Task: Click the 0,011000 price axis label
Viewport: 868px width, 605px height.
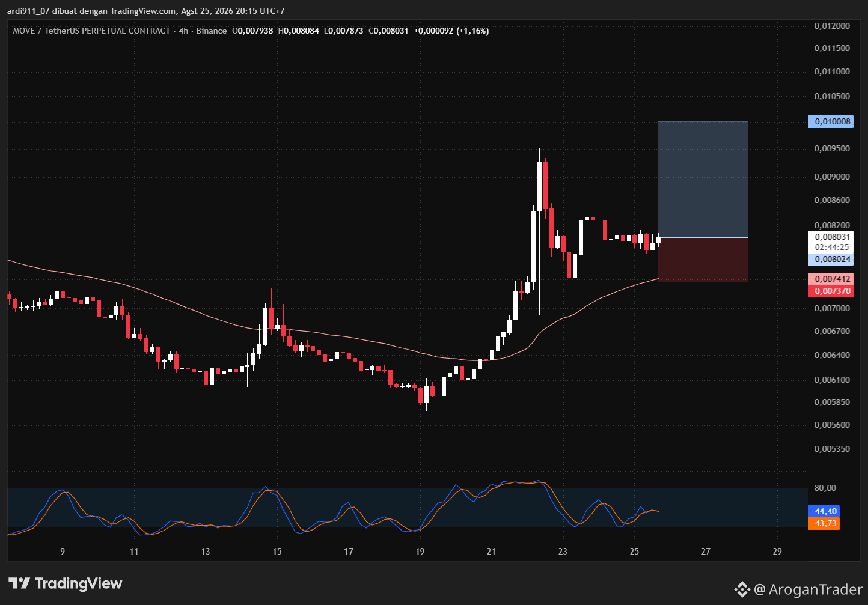Action: coord(832,71)
